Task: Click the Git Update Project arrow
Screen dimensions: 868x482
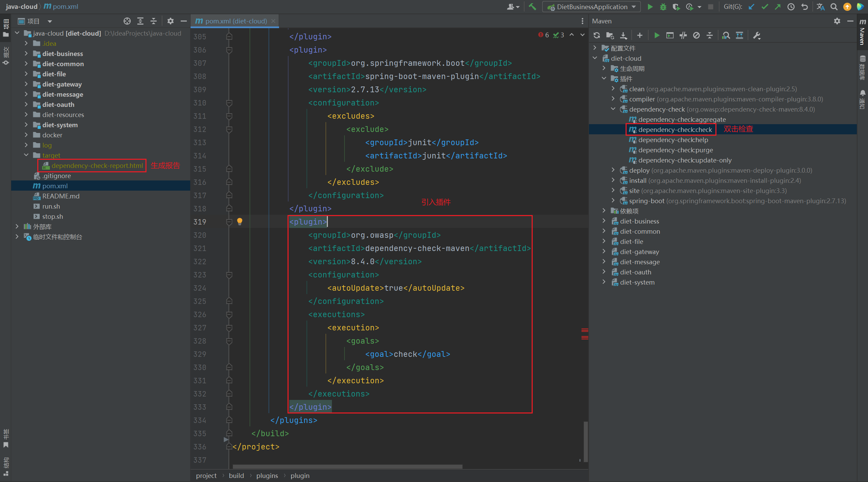Action: click(x=751, y=7)
